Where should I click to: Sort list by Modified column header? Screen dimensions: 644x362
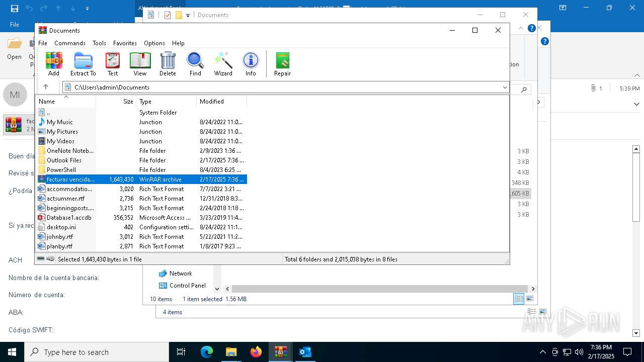coord(221,102)
